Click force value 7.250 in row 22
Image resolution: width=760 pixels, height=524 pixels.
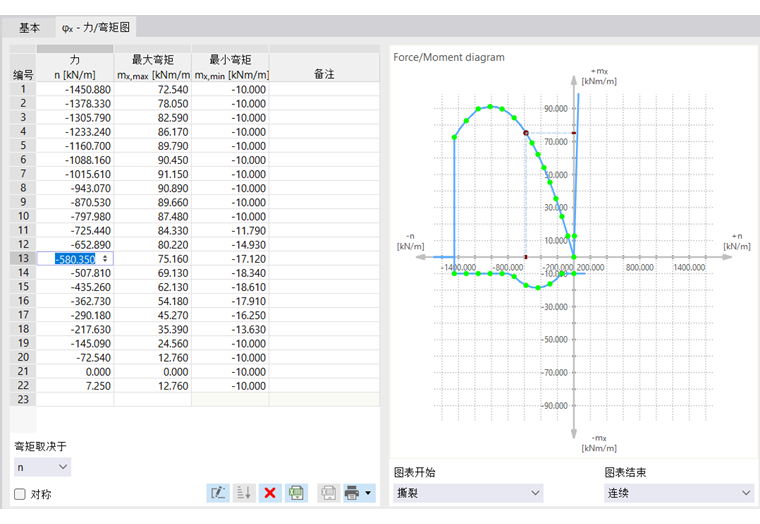(75, 386)
